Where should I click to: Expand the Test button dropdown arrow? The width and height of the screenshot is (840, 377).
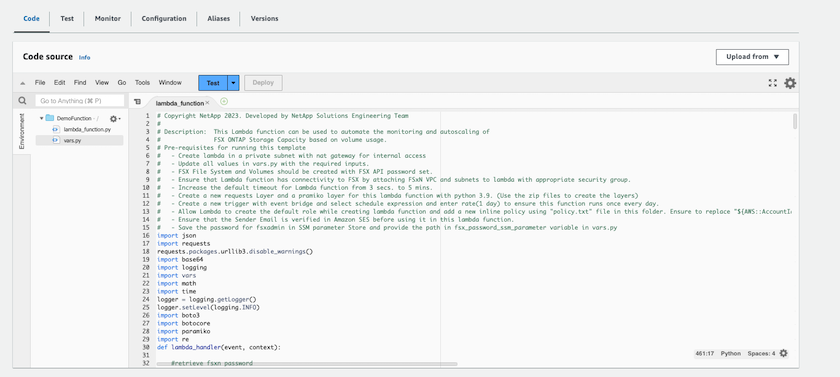click(234, 83)
